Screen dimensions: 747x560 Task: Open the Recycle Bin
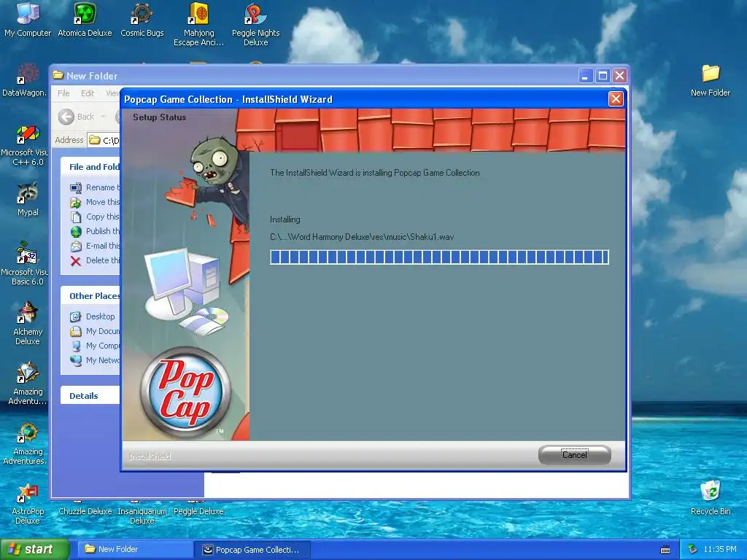[711, 497]
